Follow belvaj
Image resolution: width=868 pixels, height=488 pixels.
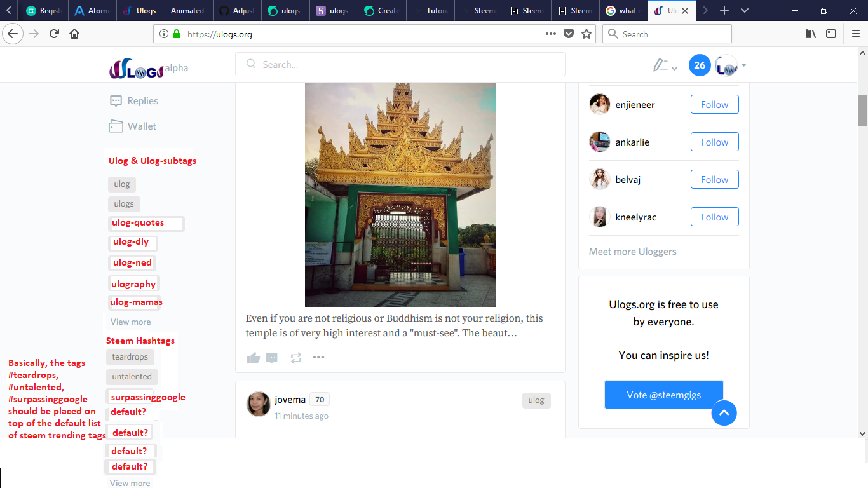click(715, 179)
